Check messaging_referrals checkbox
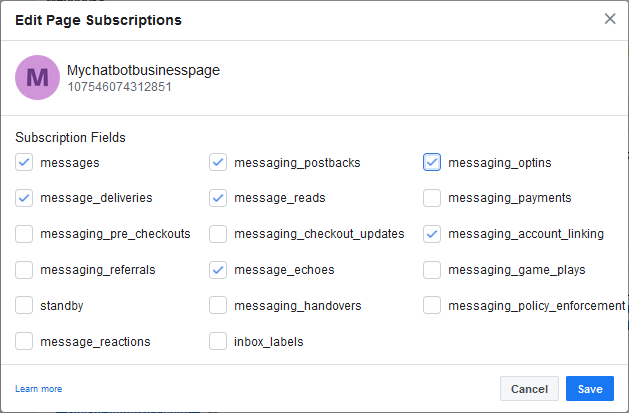 [24, 270]
